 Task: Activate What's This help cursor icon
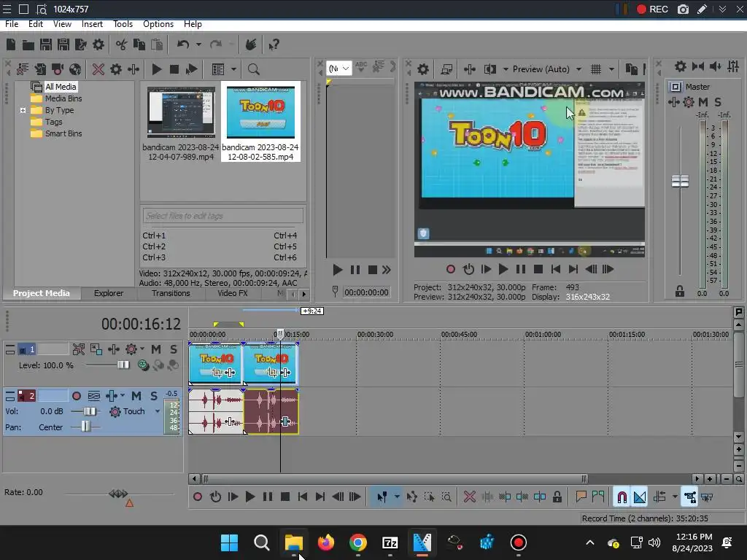[274, 44]
